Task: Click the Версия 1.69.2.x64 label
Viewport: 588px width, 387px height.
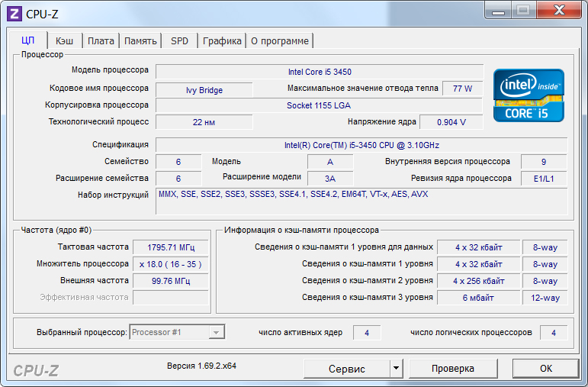Action: [202, 366]
